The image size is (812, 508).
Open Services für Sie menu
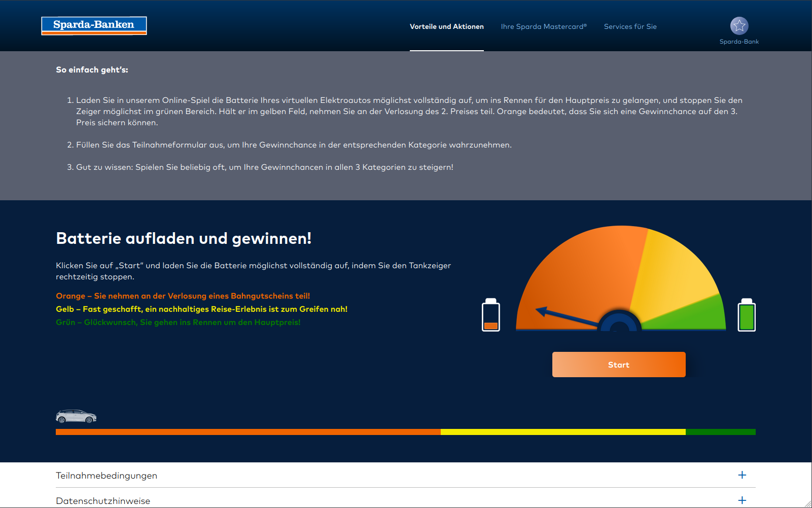pyautogui.click(x=630, y=26)
